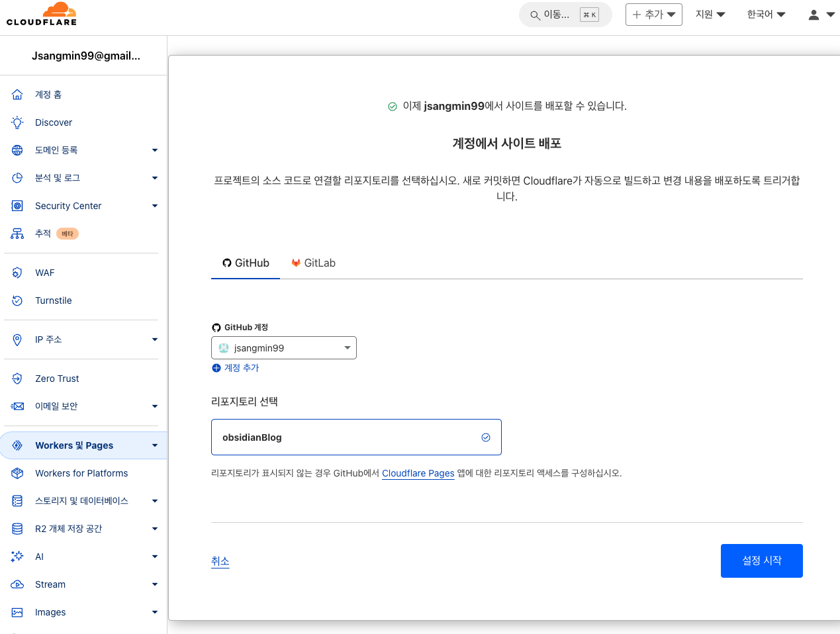Click the Workers 및 Pages diamond icon
840x634 pixels.
click(17, 445)
